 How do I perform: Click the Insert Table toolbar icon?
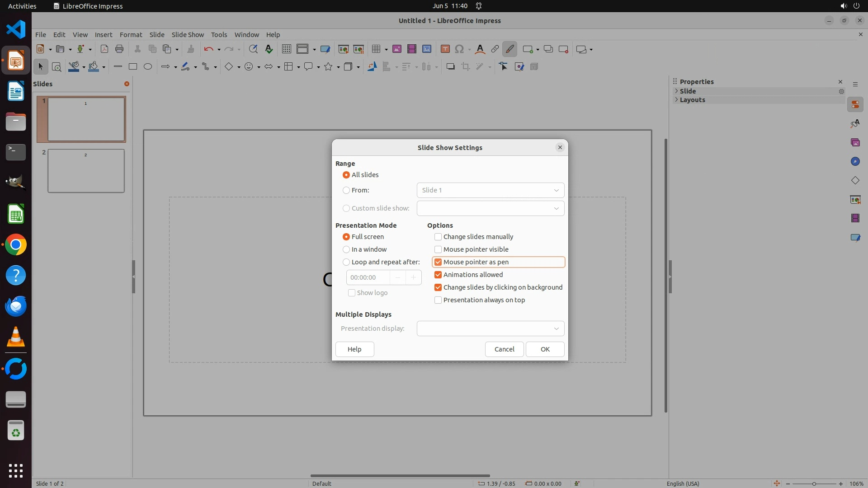point(375,49)
